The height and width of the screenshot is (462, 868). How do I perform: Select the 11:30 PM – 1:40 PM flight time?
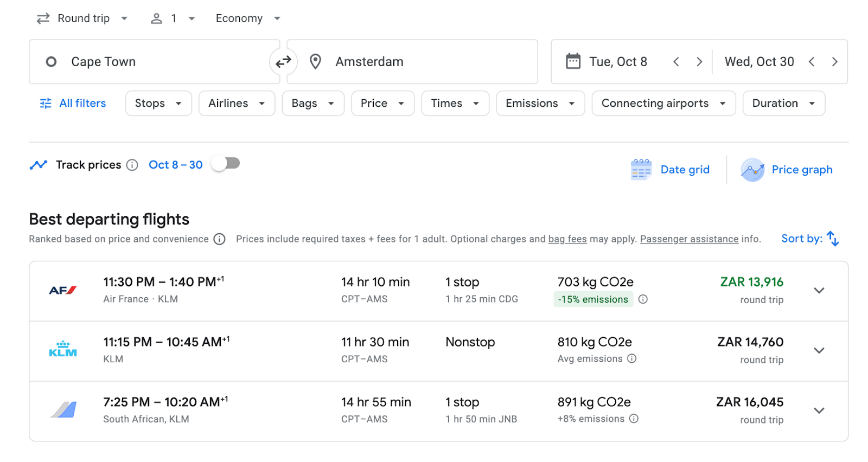click(x=164, y=282)
